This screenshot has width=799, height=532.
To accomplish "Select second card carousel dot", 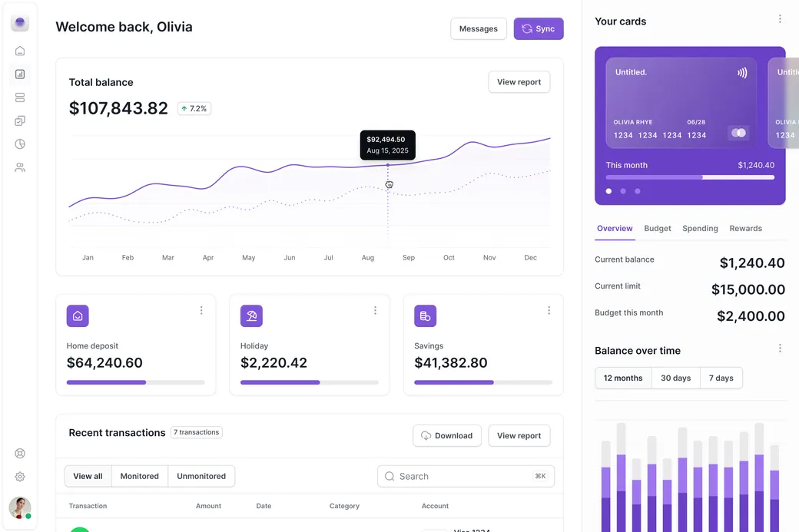I will (x=623, y=191).
